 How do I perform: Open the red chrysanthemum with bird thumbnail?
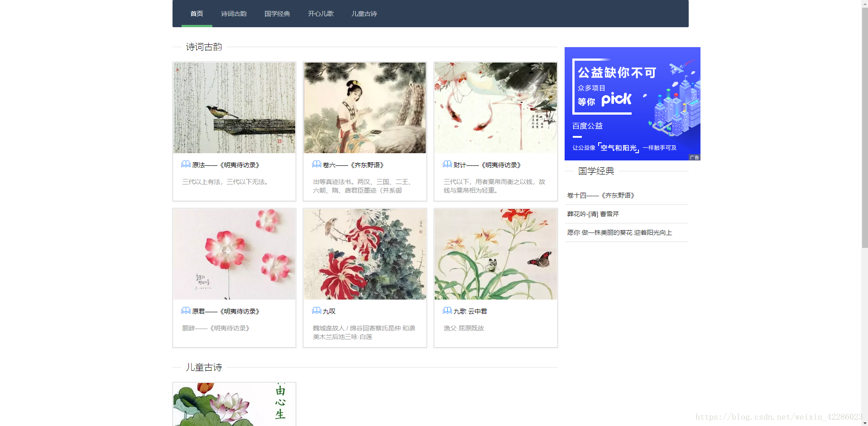(x=365, y=254)
